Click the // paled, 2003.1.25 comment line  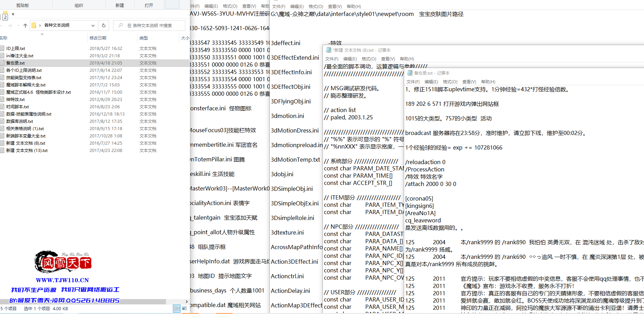tap(348, 117)
